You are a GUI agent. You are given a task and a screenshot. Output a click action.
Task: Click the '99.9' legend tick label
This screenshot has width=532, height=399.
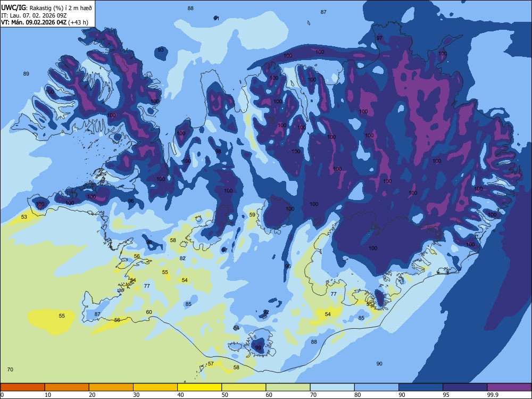click(x=493, y=395)
